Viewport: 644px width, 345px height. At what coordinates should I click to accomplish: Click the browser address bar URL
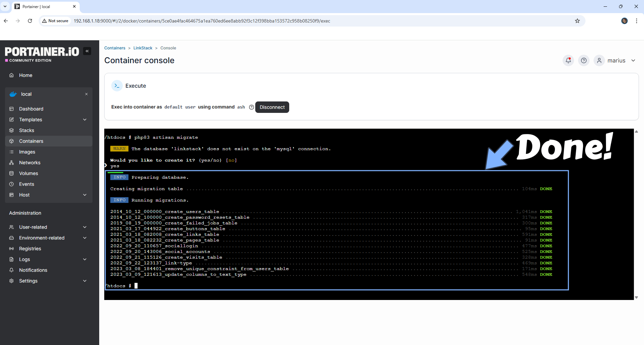coord(202,21)
